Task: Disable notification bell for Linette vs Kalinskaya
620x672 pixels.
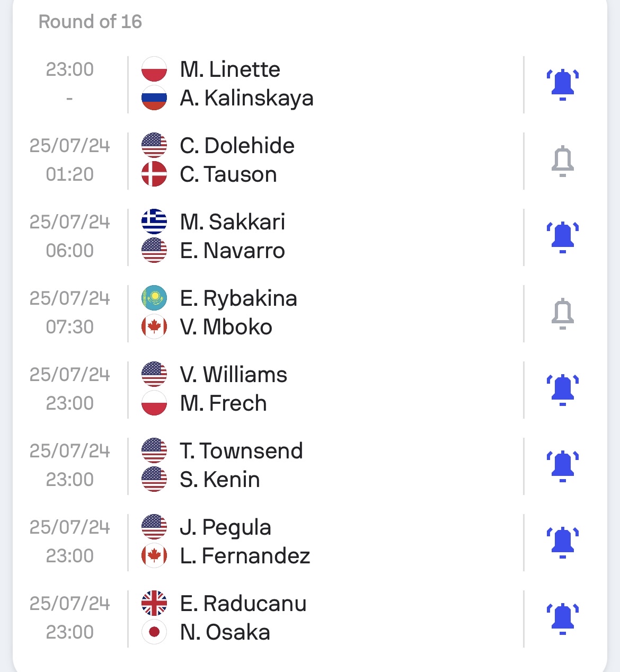Action: [x=563, y=84]
